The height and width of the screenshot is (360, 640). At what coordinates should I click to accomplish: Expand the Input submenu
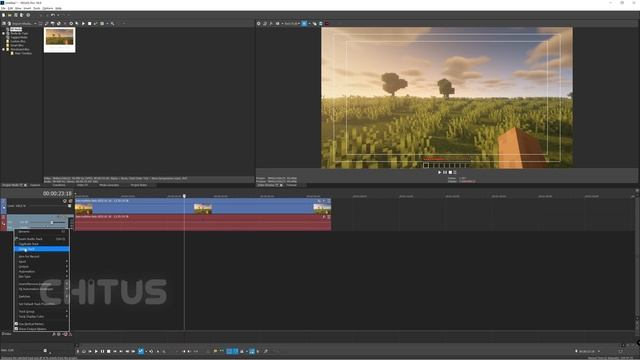42,262
